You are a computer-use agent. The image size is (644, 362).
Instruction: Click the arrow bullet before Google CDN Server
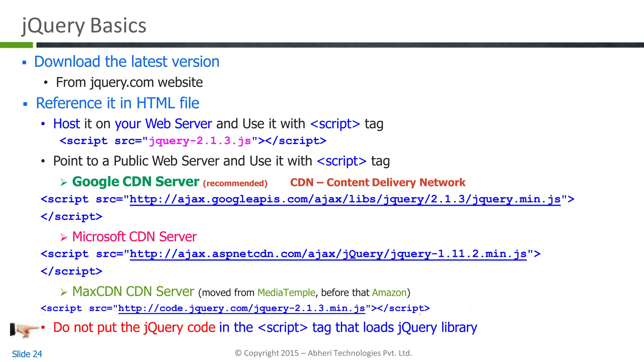[x=64, y=182]
